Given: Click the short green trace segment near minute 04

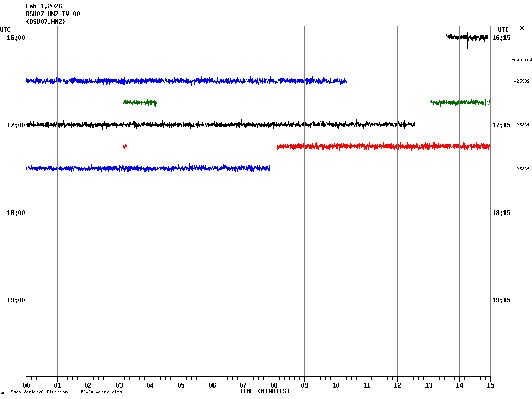Looking at the screenshot, I should pos(140,103).
